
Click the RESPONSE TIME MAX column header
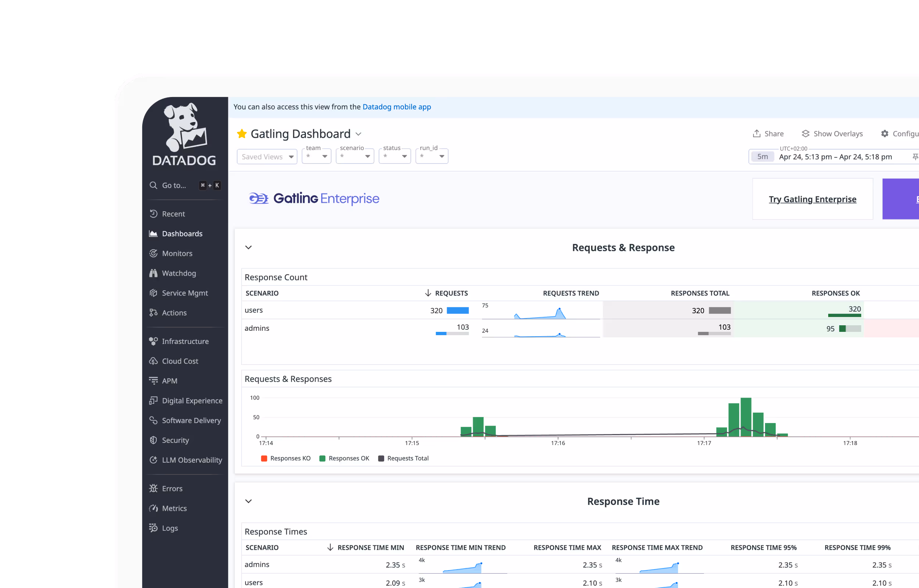click(567, 548)
